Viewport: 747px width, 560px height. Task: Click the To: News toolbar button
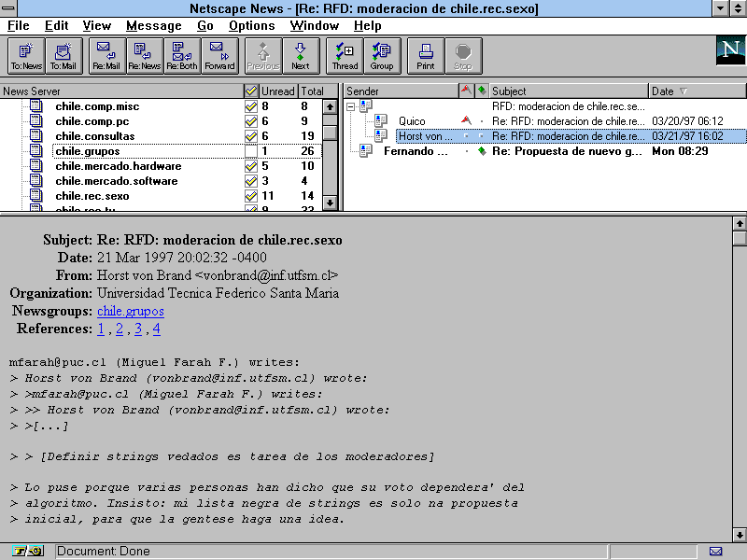pyautogui.click(x=27, y=56)
